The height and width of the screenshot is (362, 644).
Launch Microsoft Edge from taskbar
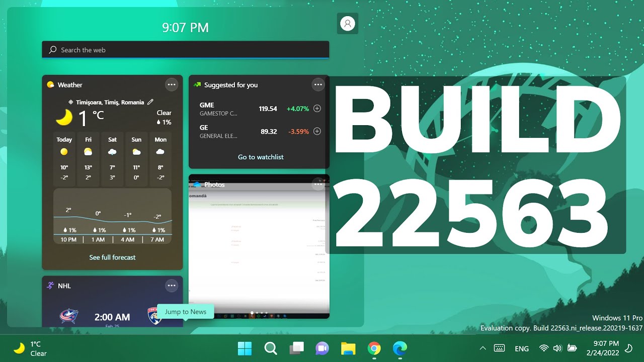[400, 348]
